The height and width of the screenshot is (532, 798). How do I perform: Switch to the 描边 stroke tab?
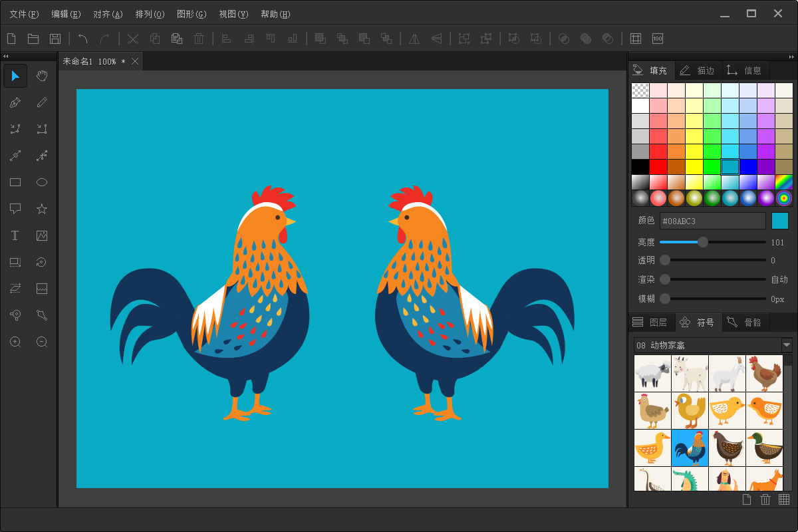[x=698, y=70]
